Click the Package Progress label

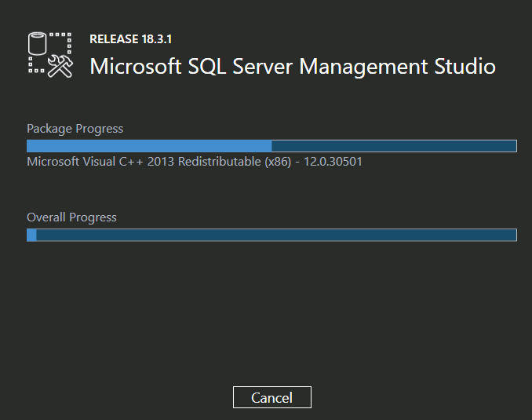(75, 129)
